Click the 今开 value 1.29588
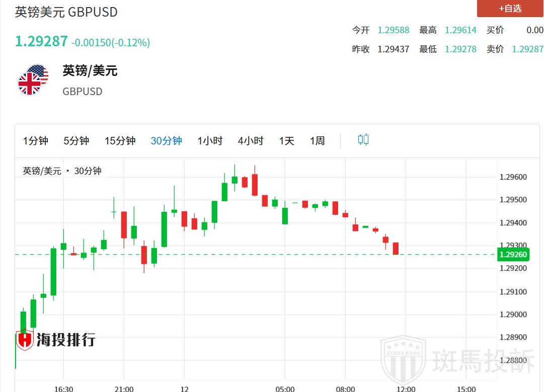The image size is (544, 392). tap(394, 30)
